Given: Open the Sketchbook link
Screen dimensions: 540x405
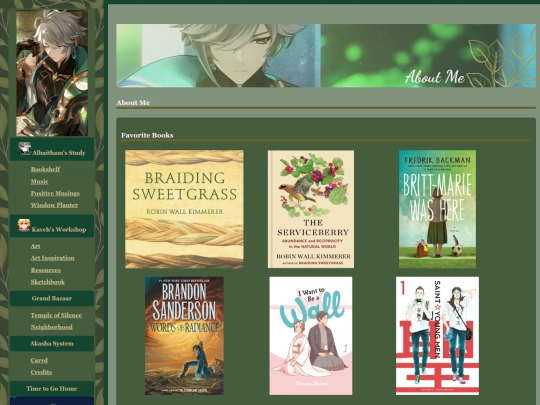Looking at the screenshot, I should [48, 282].
